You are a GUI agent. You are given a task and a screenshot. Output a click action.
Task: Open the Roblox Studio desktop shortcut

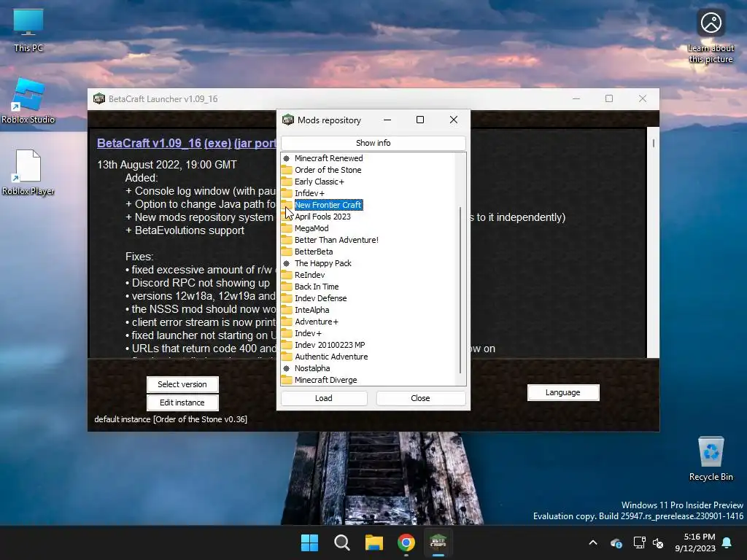pos(28,101)
